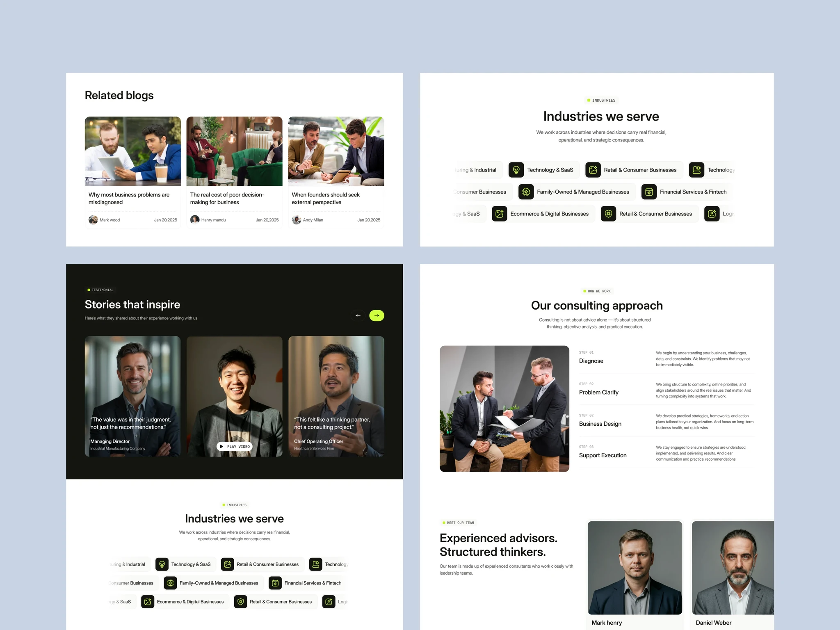Select the Financial Services & Fintech chip icon
This screenshot has width=840, height=630.
(x=649, y=192)
